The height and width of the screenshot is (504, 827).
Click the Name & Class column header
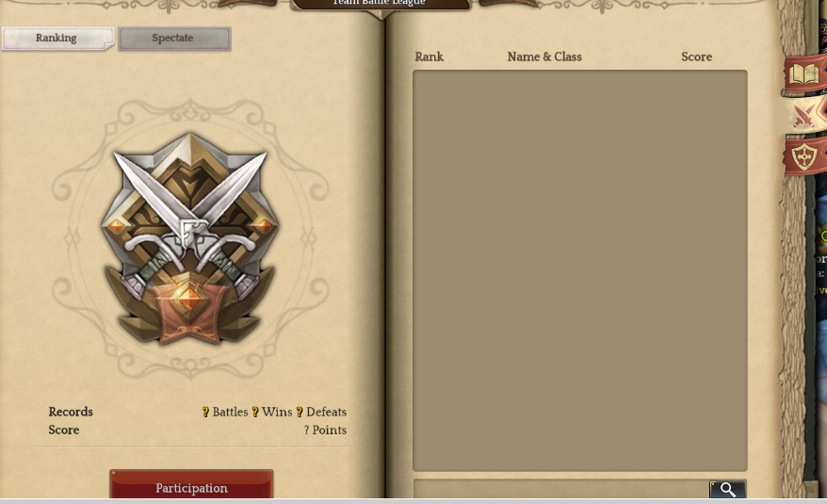pos(544,57)
